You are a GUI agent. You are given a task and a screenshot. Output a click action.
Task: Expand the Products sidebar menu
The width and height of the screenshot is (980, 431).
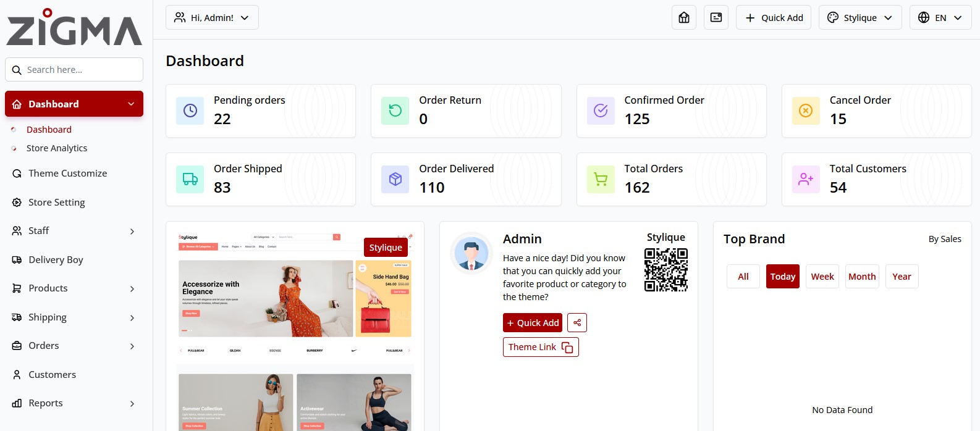74,288
